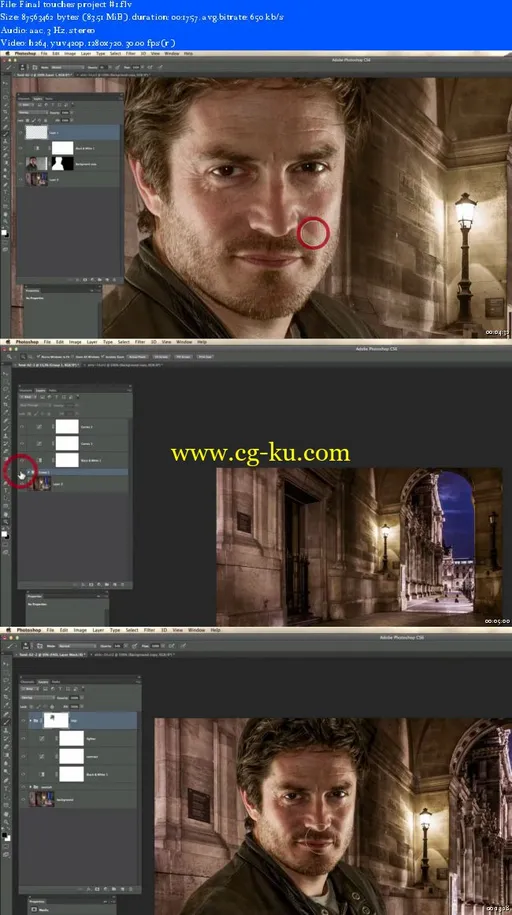The height and width of the screenshot is (915, 512).
Task: Select the Lasso tool in middle frame toolbar
Action: coord(6,389)
